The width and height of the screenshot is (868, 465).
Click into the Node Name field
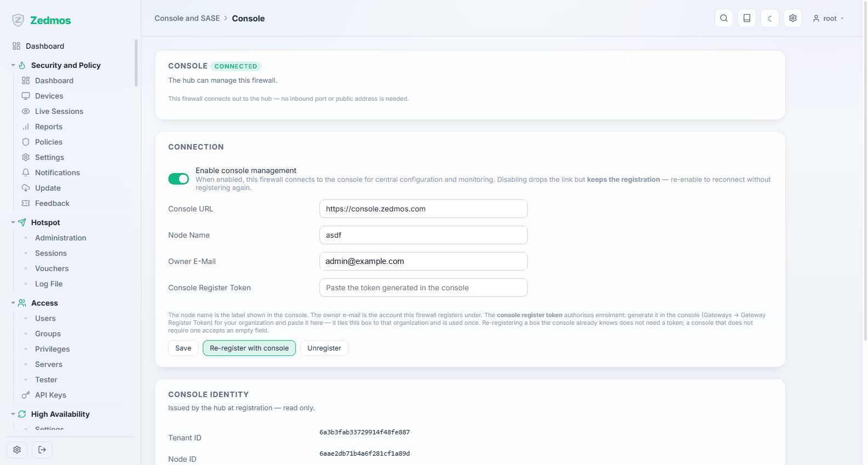coord(424,235)
